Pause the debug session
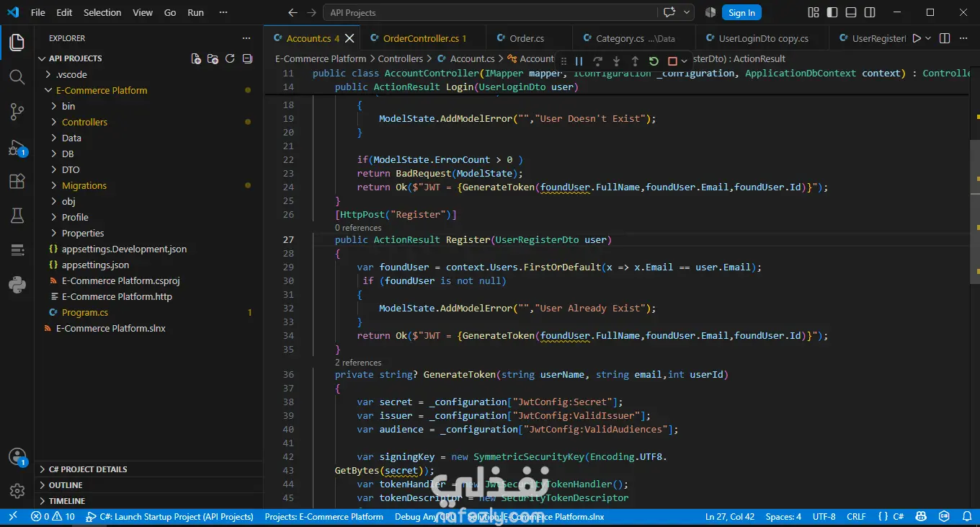Image resolution: width=980 pixels, height=527 pixels. [579, 61]
